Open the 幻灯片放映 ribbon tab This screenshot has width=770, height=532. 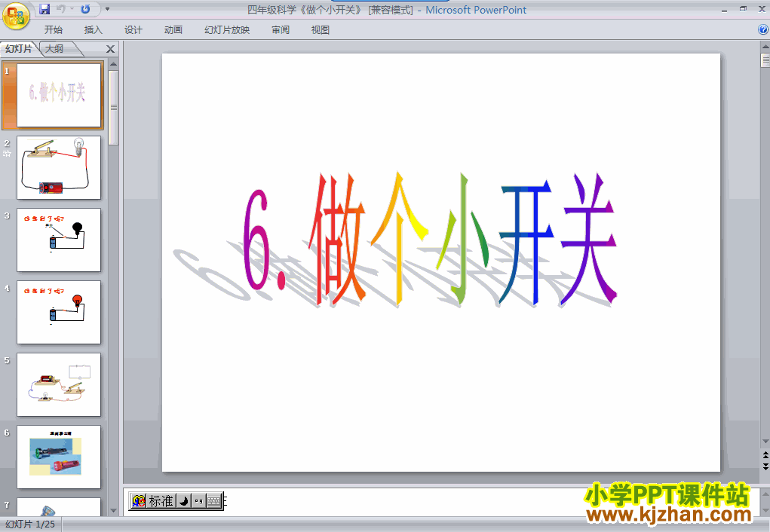click(x=227, y=30)
